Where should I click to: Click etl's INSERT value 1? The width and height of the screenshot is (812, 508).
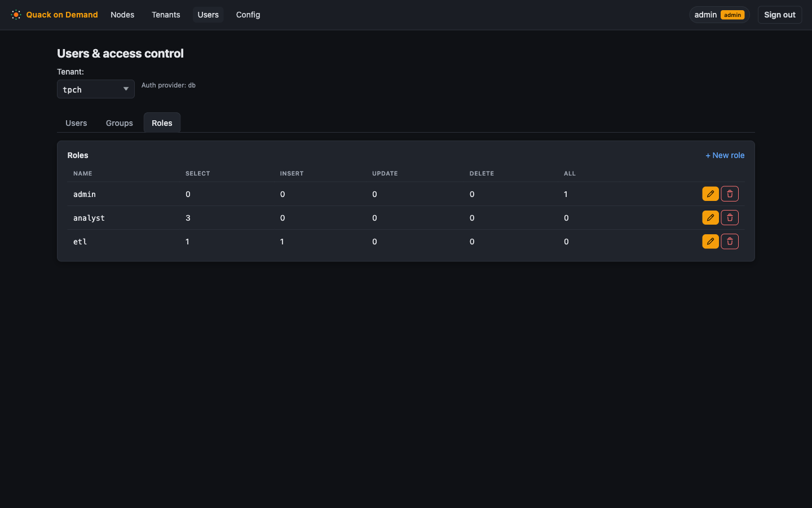click(x=282, y=242)
